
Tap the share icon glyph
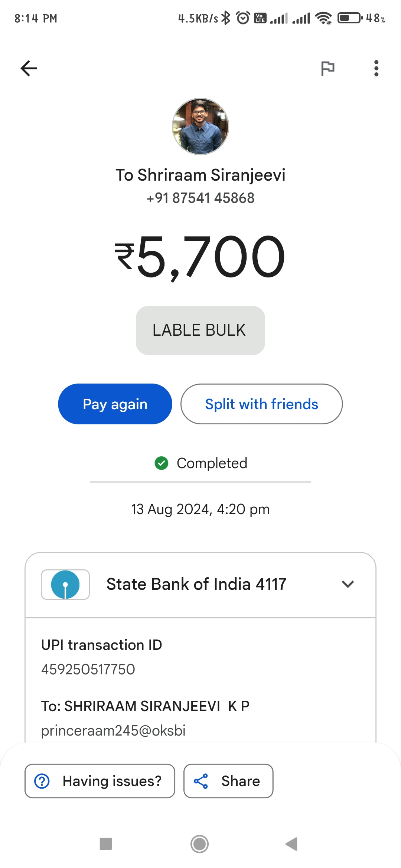coord(201,781)
